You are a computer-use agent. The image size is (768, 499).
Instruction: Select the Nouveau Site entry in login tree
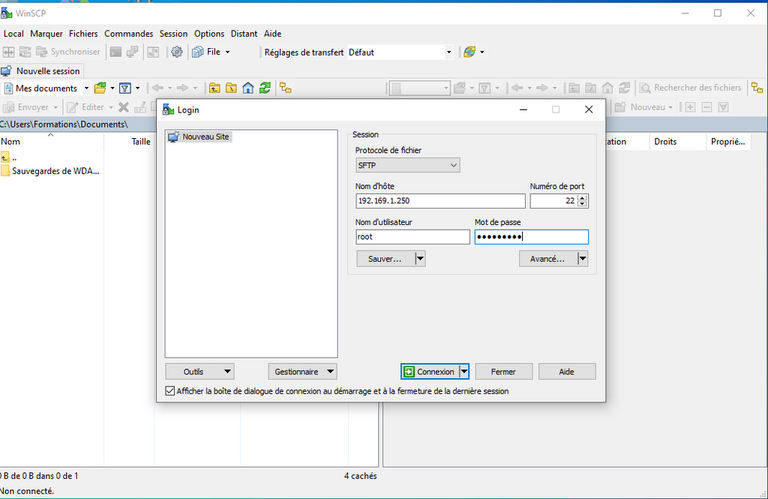(x=199, y=137)
